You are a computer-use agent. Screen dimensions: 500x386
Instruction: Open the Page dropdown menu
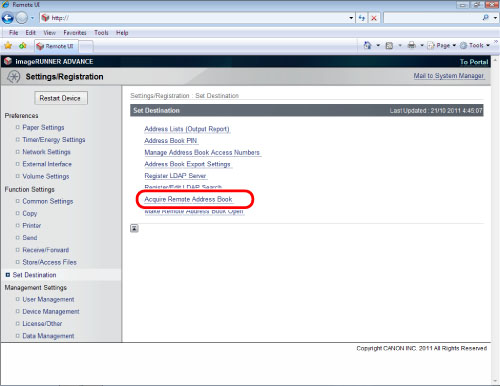(x=441, y=45)
